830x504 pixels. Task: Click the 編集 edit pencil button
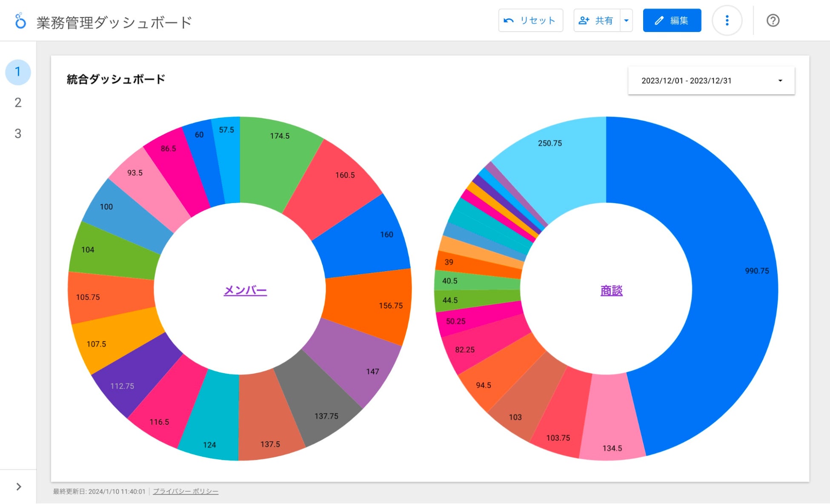coord(672,20)
